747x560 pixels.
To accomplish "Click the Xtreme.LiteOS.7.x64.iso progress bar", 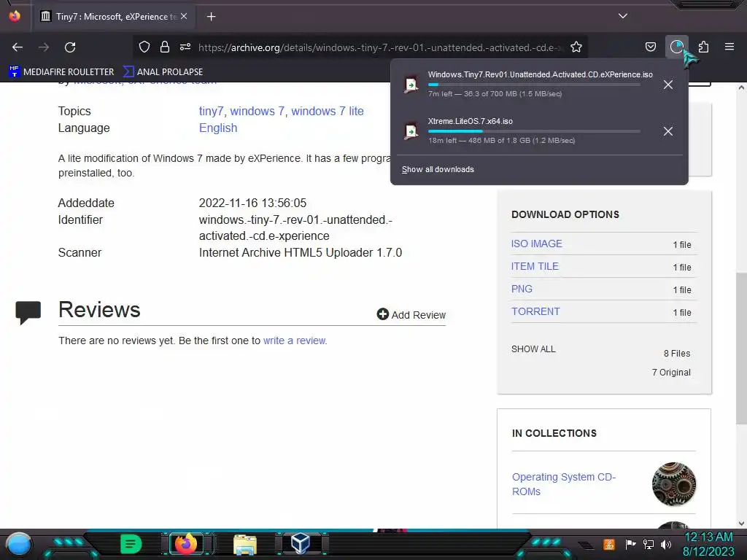I will tap(534, 131).
